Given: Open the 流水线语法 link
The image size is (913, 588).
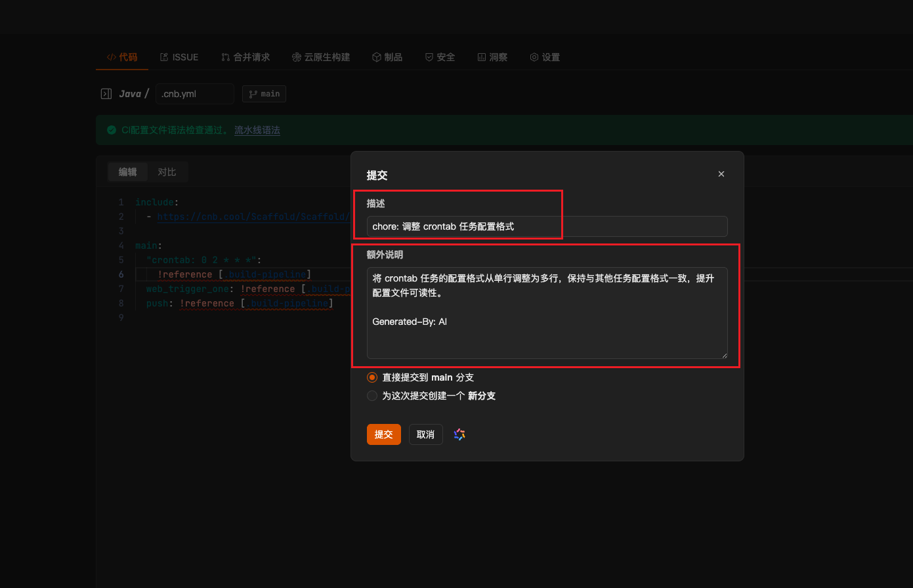Looking at the screenshot, I should tap(257, 130).
